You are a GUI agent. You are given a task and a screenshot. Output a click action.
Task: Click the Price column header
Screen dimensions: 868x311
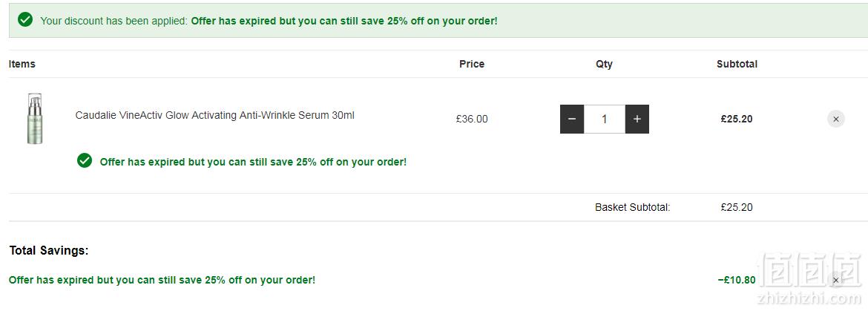pos(472,64)
